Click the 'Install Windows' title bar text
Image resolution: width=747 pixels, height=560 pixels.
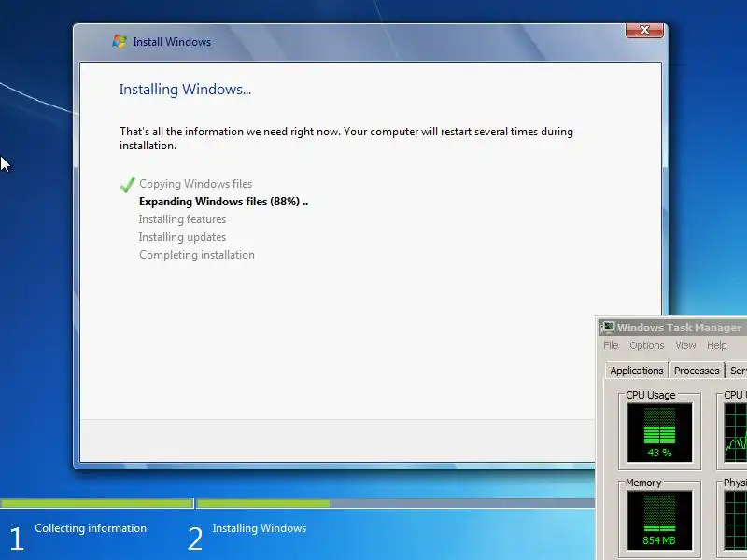[172, 42]
